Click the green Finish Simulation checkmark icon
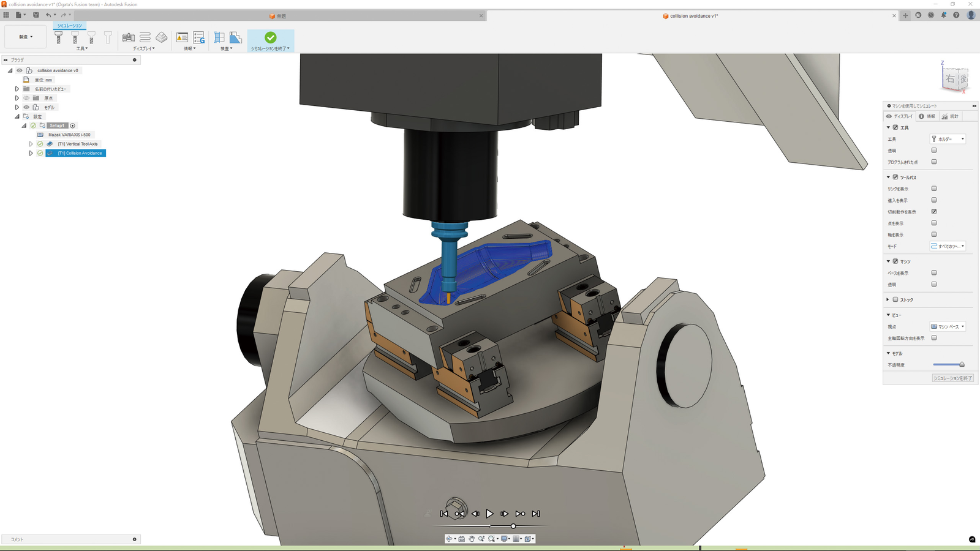The width and height of the screenshot is (980, 551). [x=270, y=37]
